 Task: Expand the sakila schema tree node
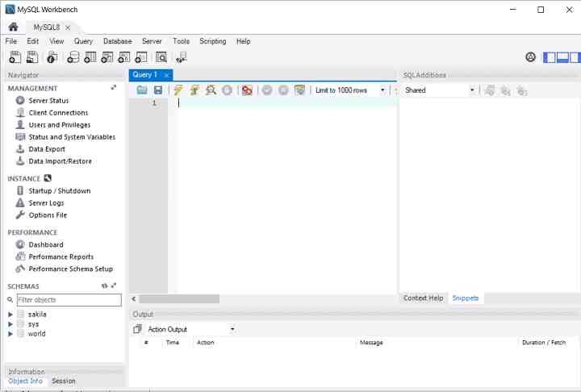click(x=10, y=315)
